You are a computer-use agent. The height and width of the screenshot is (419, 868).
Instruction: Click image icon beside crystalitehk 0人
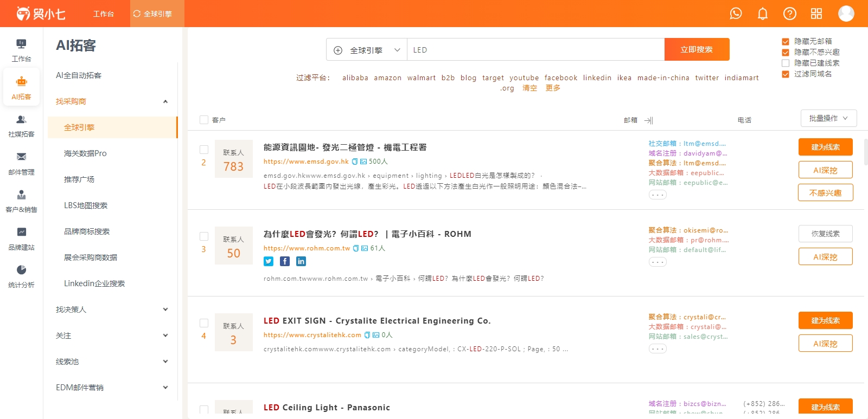[376, 335]
